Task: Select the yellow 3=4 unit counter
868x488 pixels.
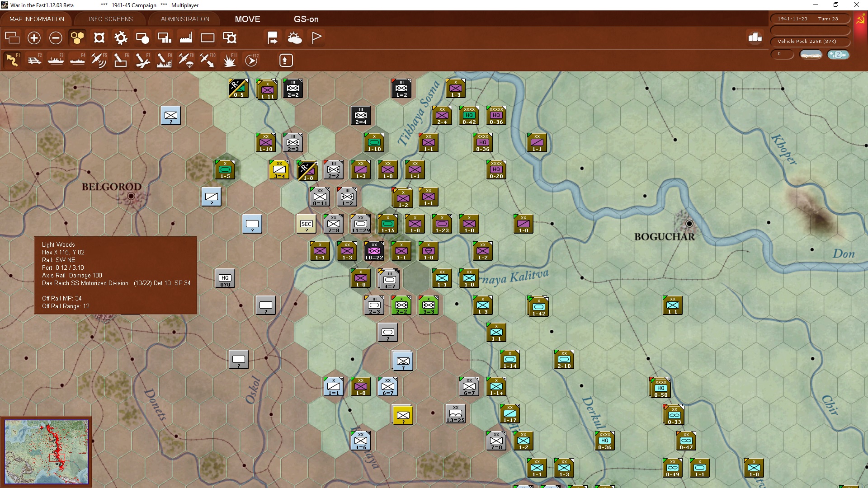Action: (279, 170)
